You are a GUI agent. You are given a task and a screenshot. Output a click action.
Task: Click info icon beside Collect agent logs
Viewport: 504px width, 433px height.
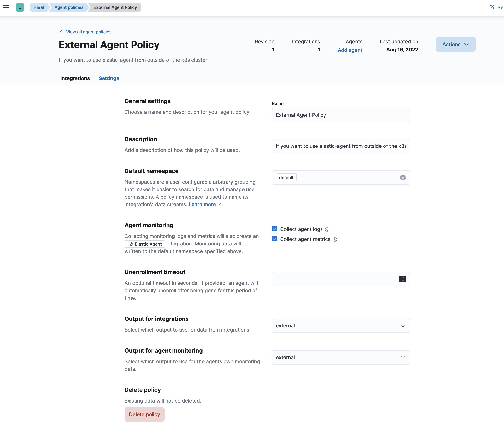(327, 230)
